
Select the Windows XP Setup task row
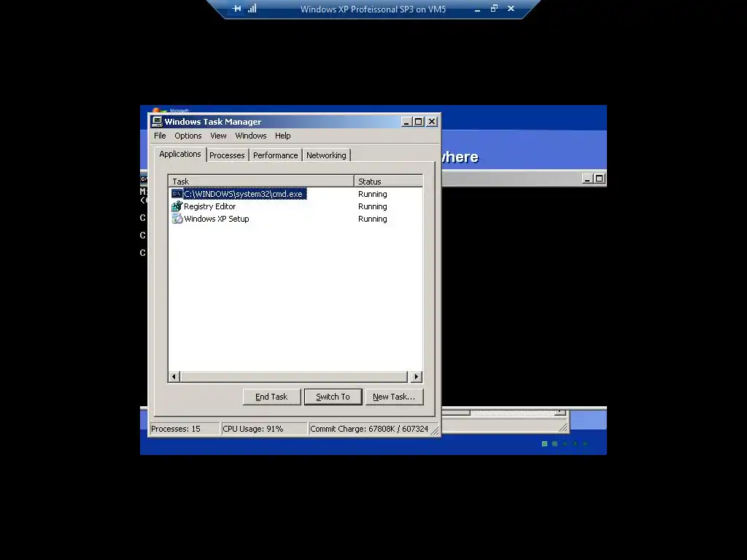(x=295, y=219)
